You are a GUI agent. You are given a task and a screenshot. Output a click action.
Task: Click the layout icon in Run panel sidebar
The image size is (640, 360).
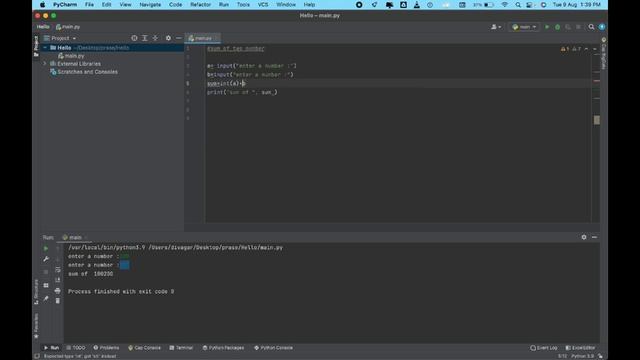point(46,285)
